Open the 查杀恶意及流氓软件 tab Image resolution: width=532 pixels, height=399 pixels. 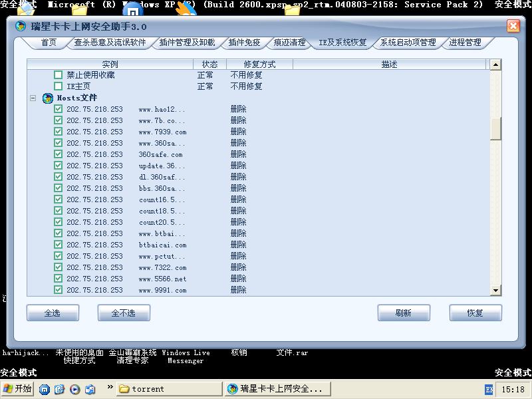tap(110, 43)
